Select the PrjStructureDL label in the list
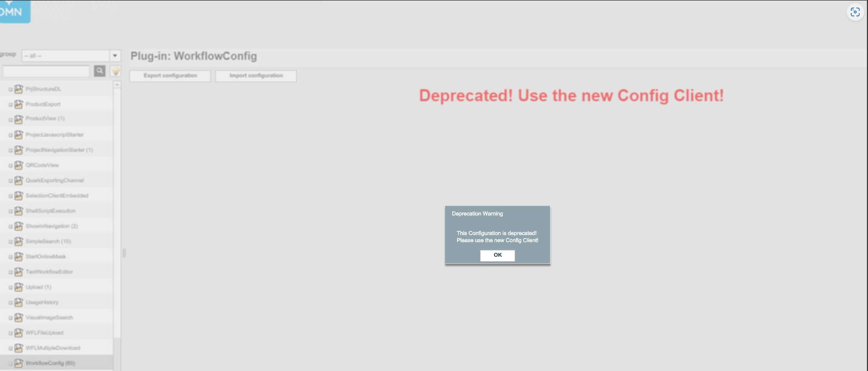The width and height of the screenshot is (868, 371). pyautogui.click(x=43, y=89)
